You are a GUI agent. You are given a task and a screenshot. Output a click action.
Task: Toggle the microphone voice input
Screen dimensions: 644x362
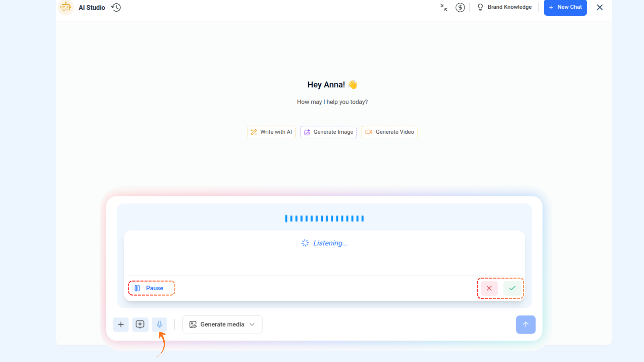(160, 324)
